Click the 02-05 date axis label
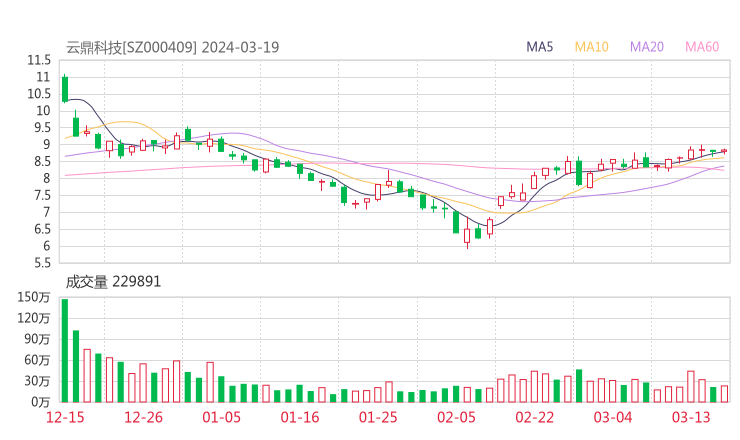Image resolution: width=740 pixels, height=440 pixels. point(456,417)
